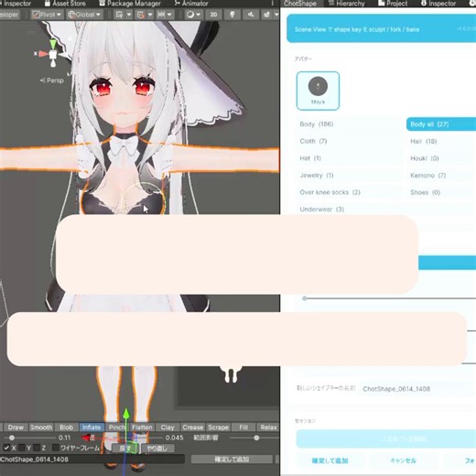Click the 範囲影響 slider handle
Image resolution: width=476 pixels, height=476 pixels.
[x=256, y=438]
